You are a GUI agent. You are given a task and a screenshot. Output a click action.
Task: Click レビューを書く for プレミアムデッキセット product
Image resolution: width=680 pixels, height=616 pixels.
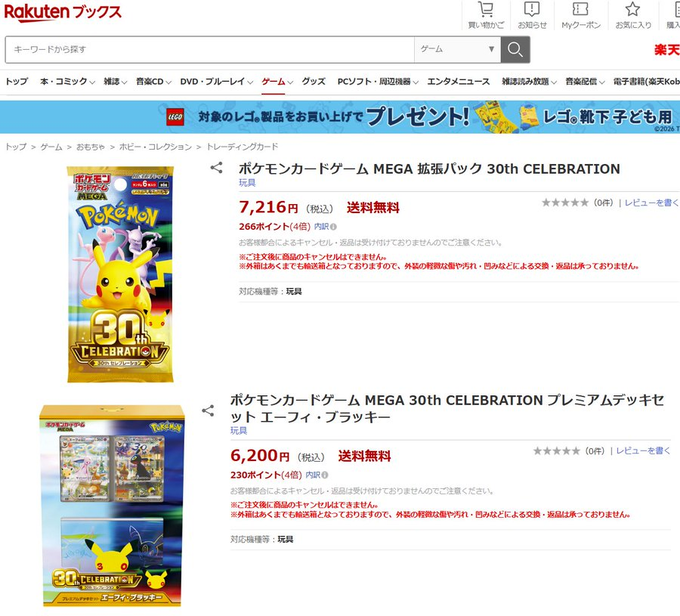644,451
